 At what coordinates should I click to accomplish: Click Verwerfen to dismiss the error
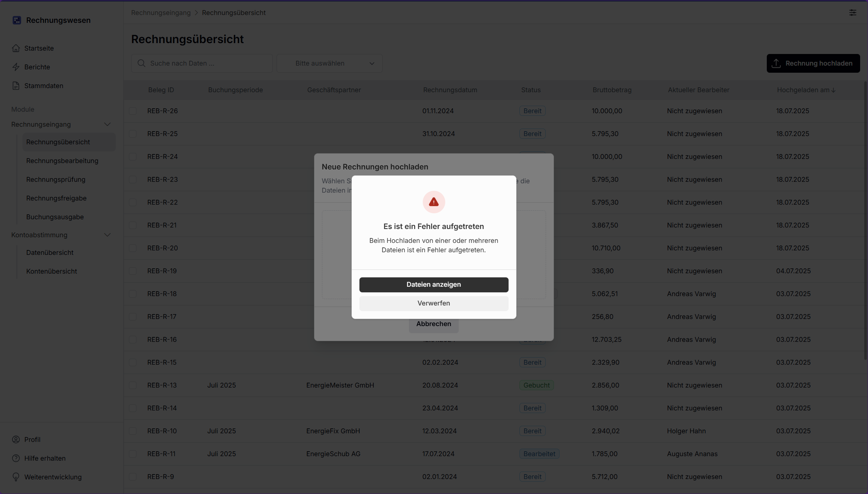click(434, 303)
